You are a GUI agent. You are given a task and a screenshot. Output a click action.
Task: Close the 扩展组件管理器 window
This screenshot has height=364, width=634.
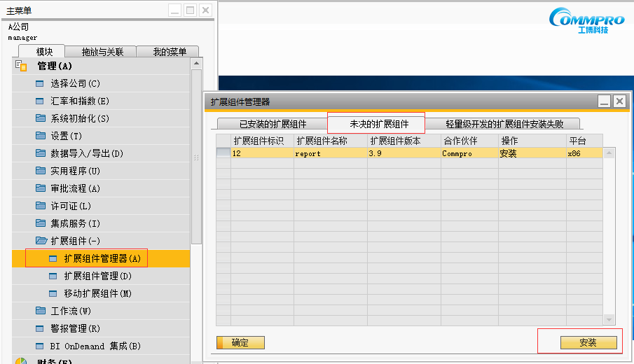coord(619,101)
